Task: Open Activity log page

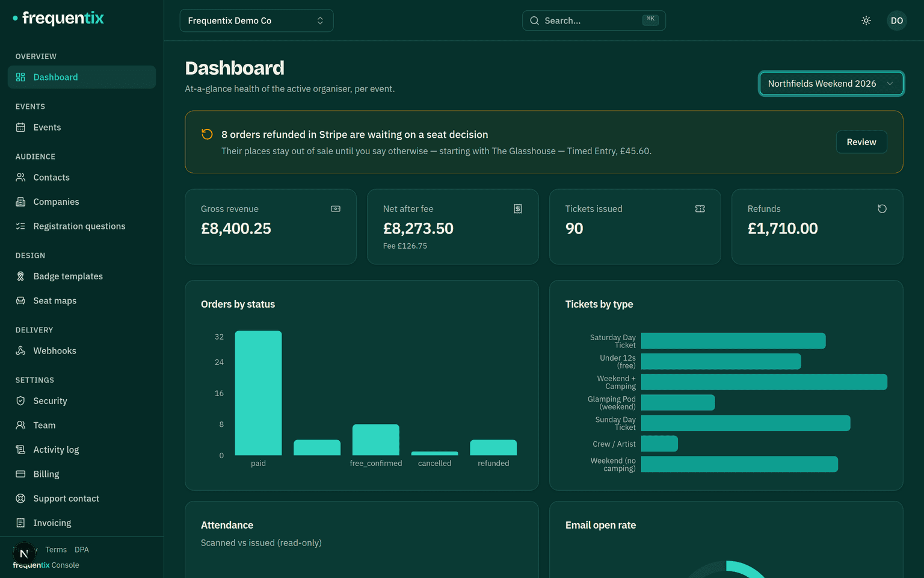Action: (82, 450)
